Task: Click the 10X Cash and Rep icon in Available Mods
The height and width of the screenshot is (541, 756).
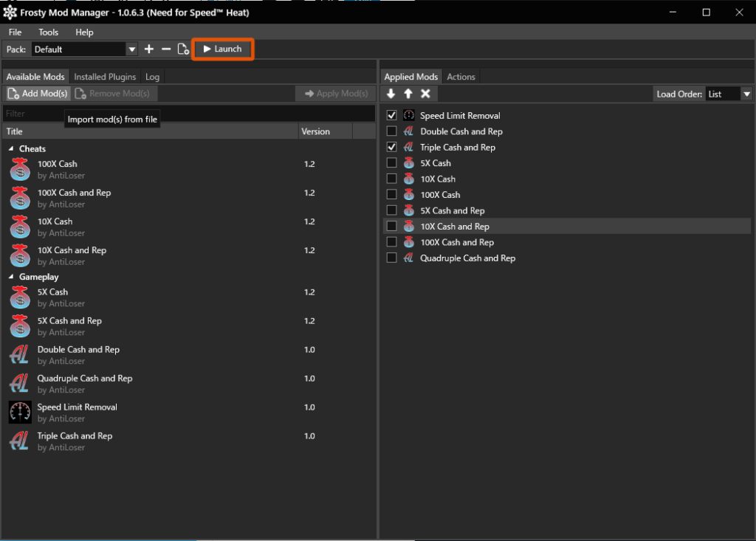Action: (20, 256)
